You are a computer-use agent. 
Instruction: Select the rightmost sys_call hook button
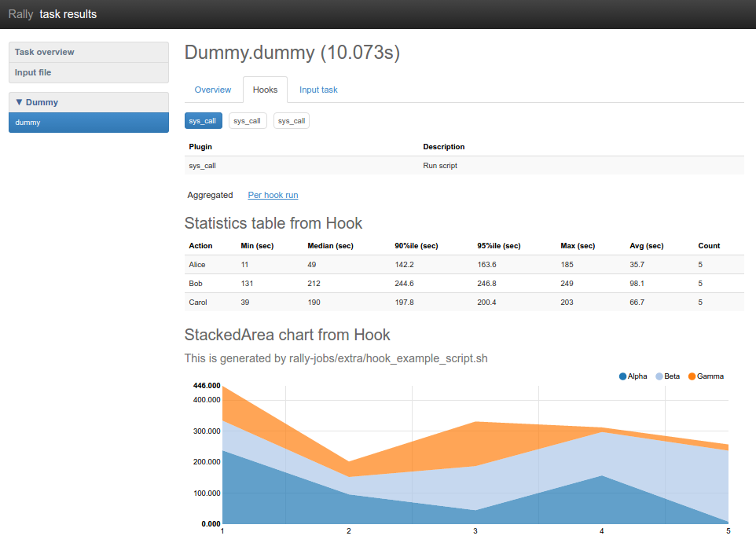pyautogui.click(x=292, y=121)
